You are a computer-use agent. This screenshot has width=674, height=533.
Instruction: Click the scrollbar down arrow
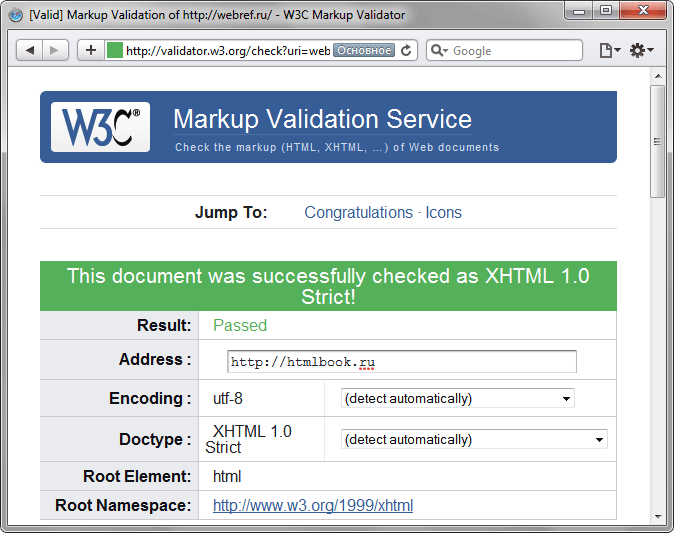(658, 516)
